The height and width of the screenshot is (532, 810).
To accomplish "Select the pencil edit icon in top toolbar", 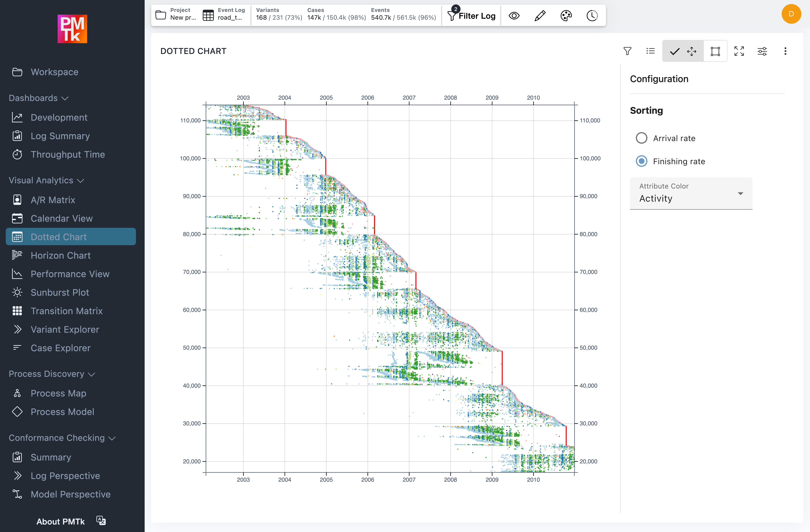I will (x=540, y=15).
